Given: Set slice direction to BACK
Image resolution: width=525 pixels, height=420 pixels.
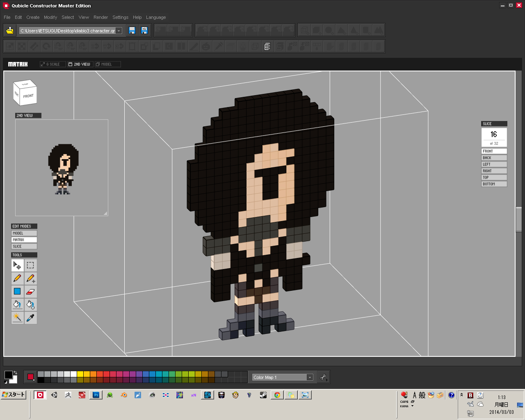Looking at the screenshot, I should 494,157.
